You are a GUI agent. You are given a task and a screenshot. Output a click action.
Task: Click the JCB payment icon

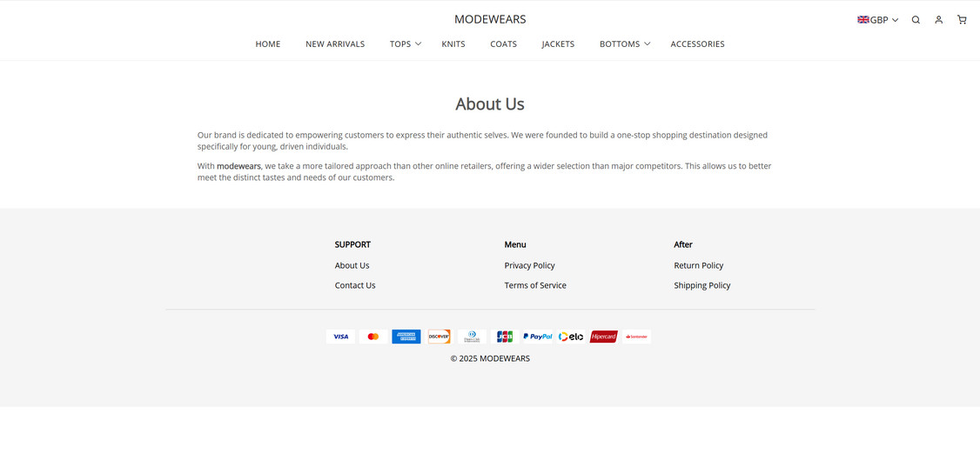point(505,337)
